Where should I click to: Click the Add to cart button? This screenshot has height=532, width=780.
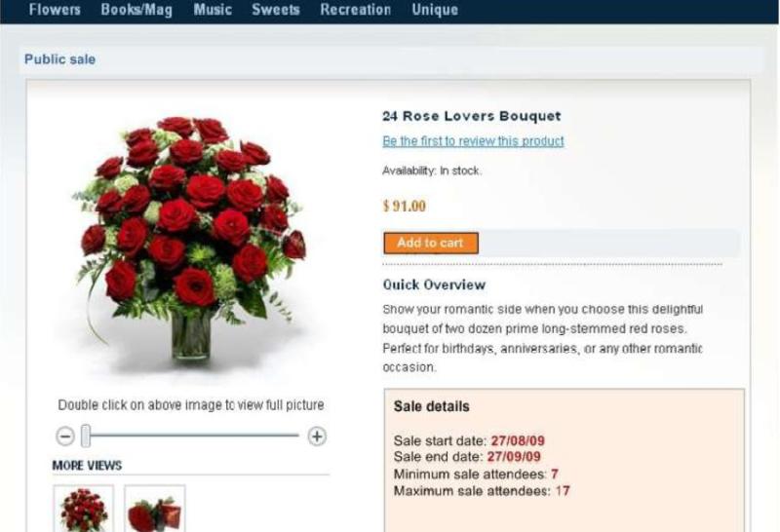coord(431,244)
